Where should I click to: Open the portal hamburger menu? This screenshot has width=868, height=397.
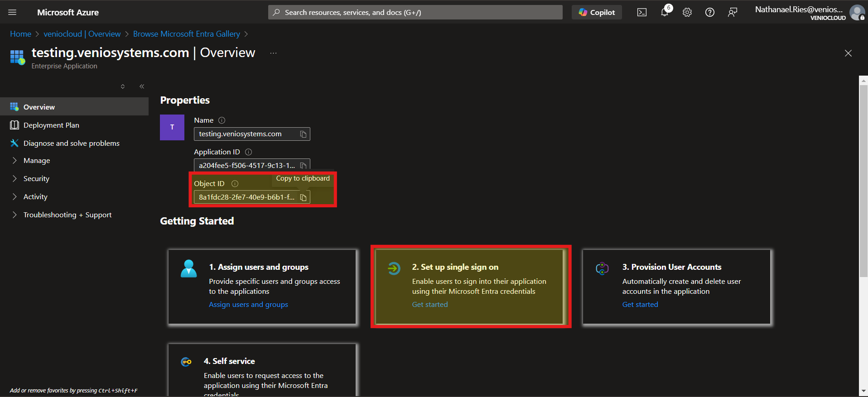tap(12, 12)
